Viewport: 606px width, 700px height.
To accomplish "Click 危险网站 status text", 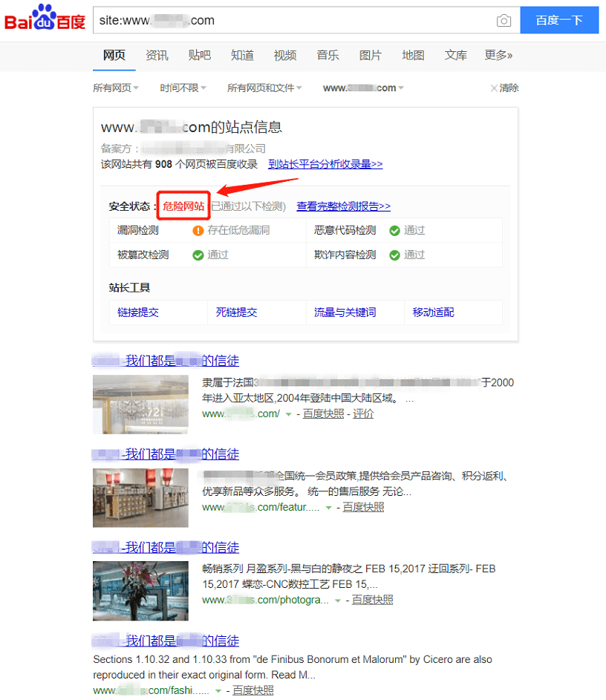I will tap(183, 206).
